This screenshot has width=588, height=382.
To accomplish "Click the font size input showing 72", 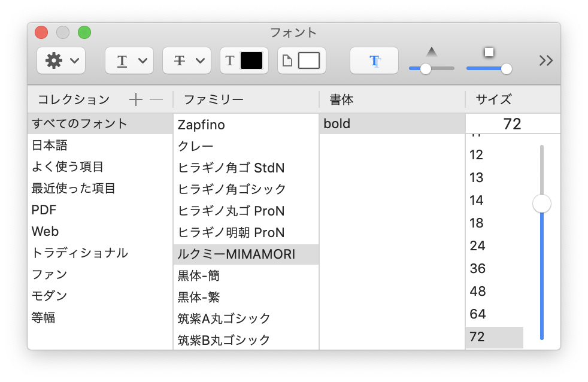I will coord(513,123).
